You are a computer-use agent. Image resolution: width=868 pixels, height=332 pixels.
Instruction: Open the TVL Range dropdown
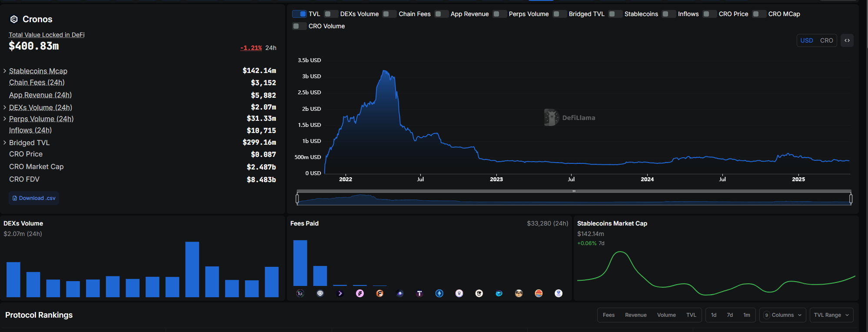tap(831, 315)
